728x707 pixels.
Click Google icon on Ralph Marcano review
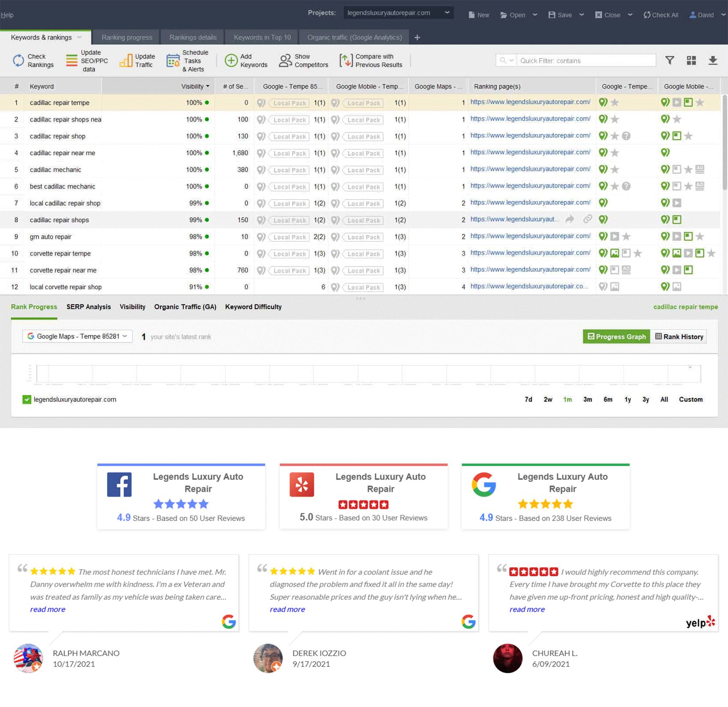click(x=229, y=621)
